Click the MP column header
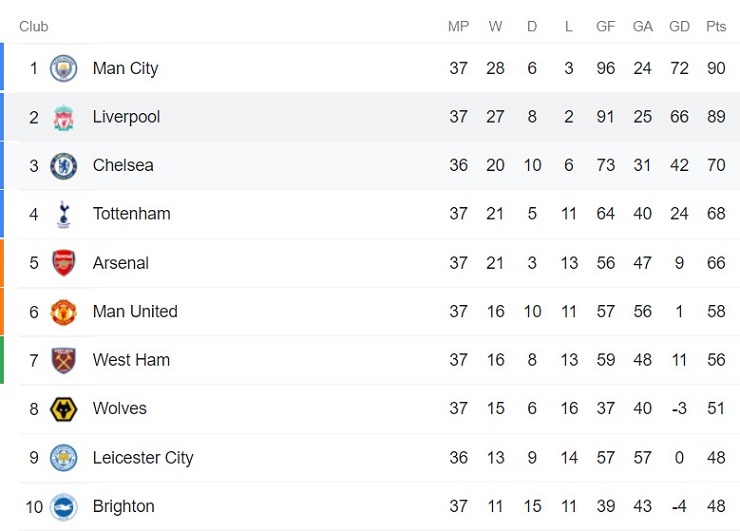The height and width of the screenshot is (531, 740). 458,26
